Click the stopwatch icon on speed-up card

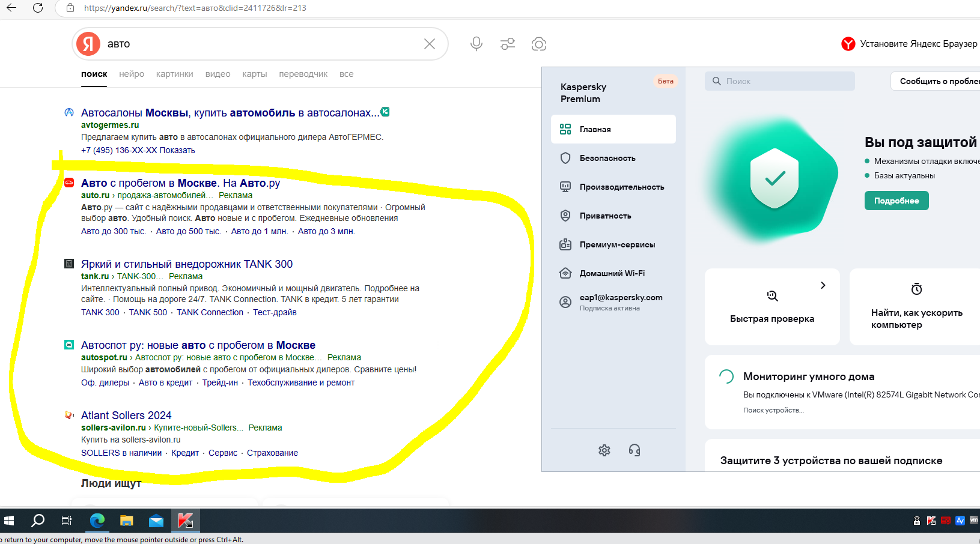pos(917,289)
